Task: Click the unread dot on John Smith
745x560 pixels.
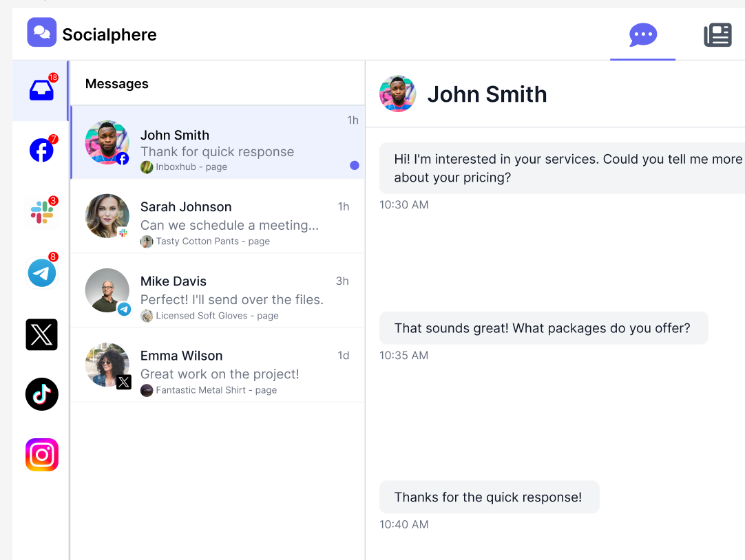Action: click(x=355, y=165)
